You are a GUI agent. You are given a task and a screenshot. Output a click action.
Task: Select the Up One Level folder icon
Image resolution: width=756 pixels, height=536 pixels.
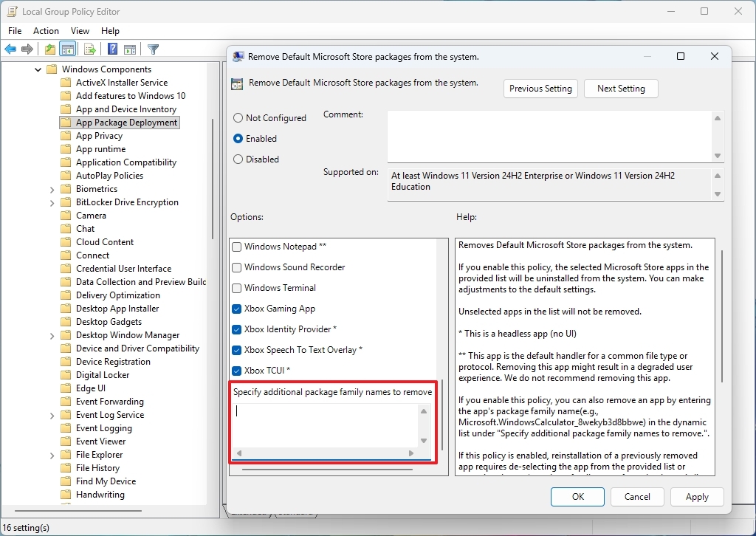[48, 49]
